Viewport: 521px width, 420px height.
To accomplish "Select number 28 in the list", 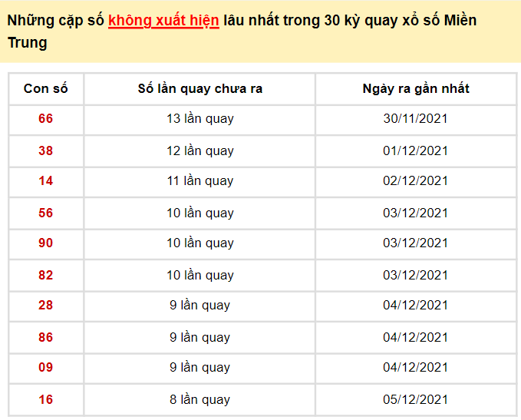I will coord(46,306).
